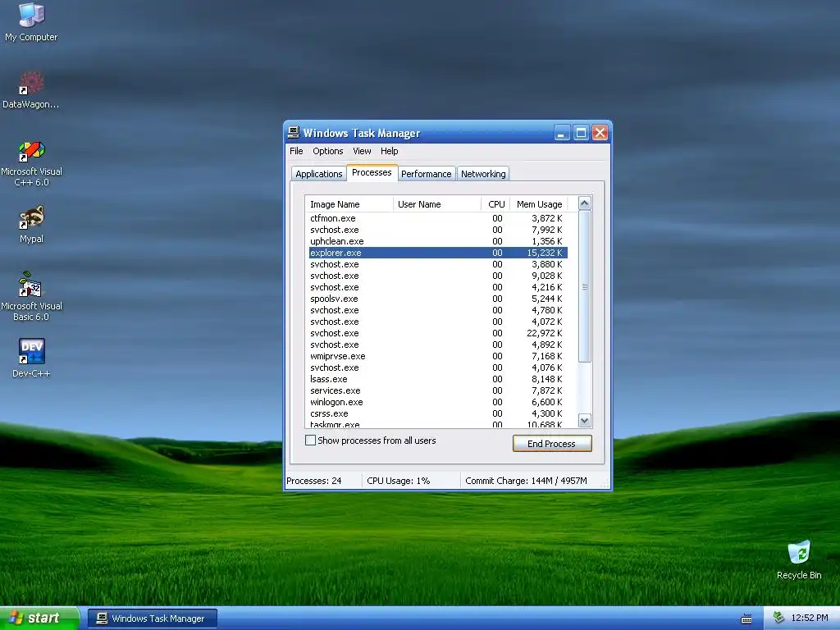
Task: Click CPU Usage: 1% status entry
Action: click(x=399, y=481)
